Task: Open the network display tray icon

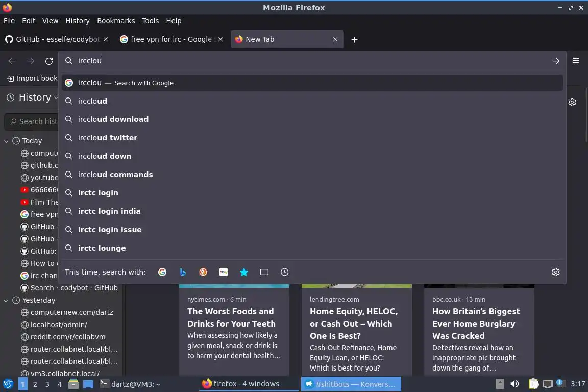Action: [548, 384]
